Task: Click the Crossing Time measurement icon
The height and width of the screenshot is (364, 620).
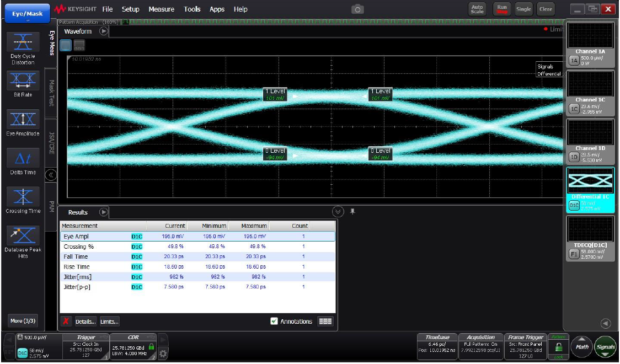Action: tap(23, 197)
